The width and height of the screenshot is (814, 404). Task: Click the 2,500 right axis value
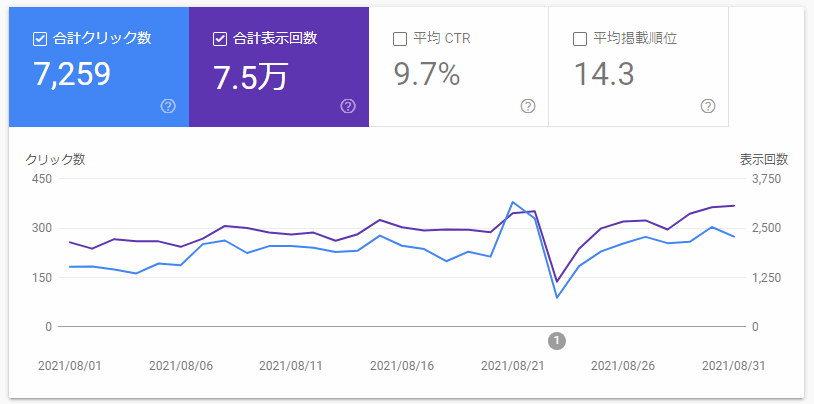tap(766, 228)
